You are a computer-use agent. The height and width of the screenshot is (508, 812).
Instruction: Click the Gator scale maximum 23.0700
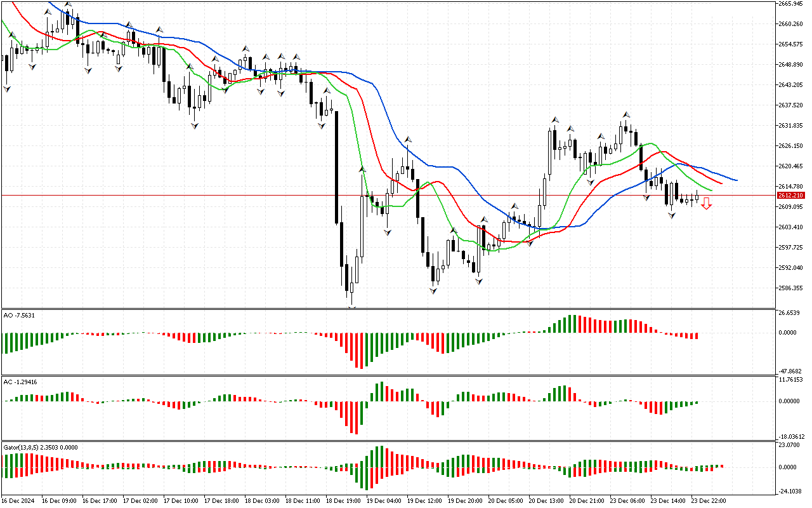pyautogui.click(x=789, y=446)
